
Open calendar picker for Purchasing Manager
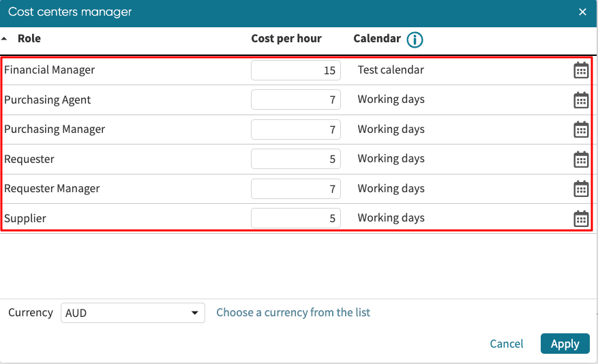pos(581,130)
